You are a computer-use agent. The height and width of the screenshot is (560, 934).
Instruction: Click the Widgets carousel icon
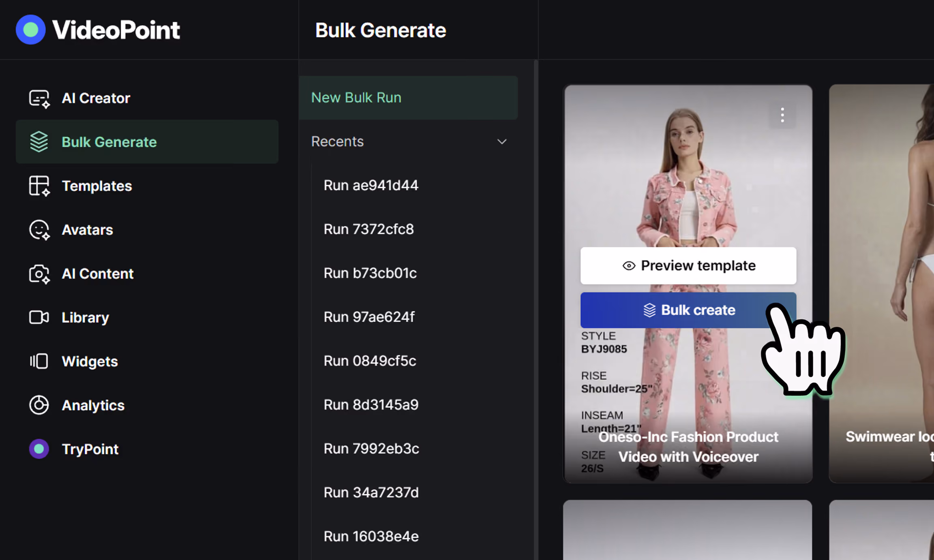pyautogui.click(x=39, y=361)
